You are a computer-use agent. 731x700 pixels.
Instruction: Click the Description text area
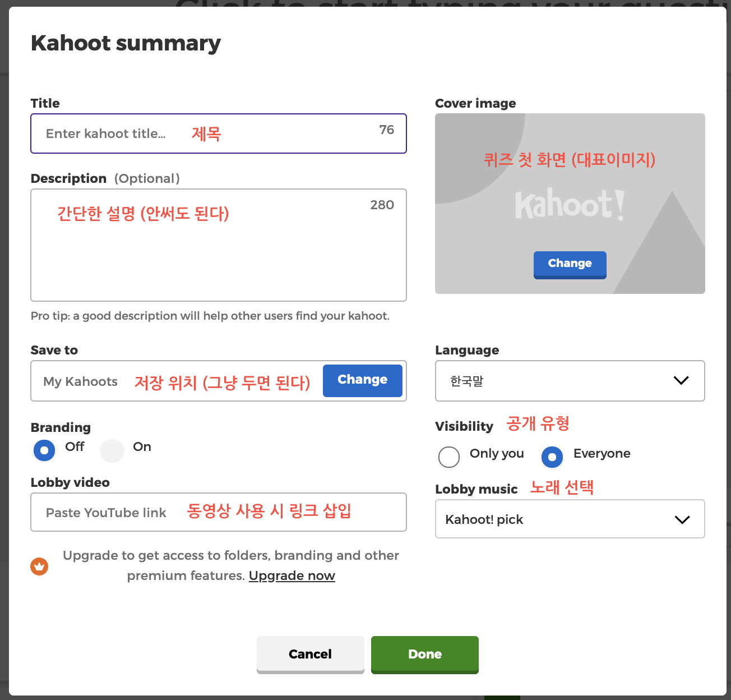pos(219,245)
